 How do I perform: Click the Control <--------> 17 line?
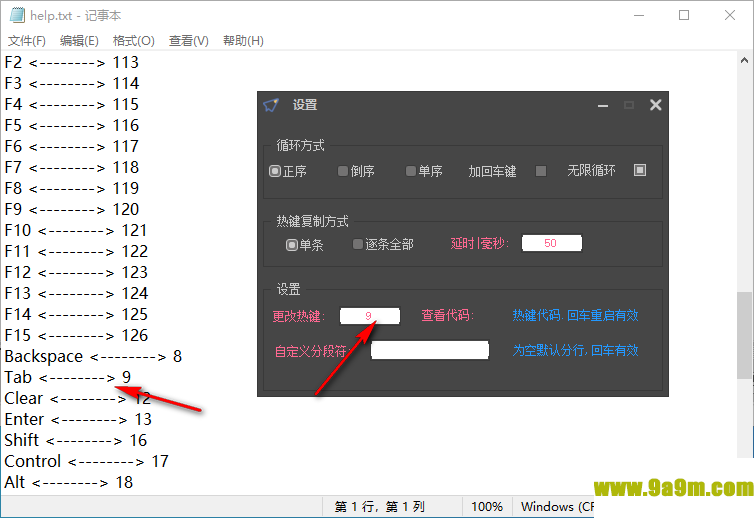(87, 462)
